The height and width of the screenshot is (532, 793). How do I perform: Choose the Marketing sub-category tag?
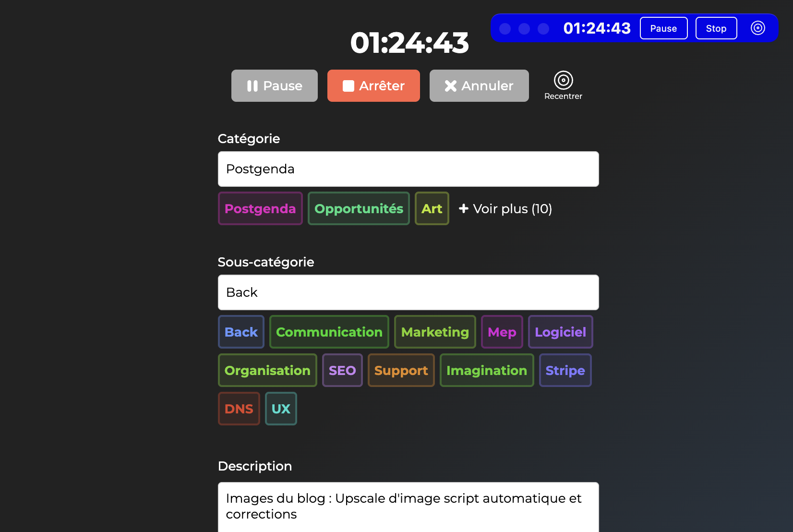435,332
